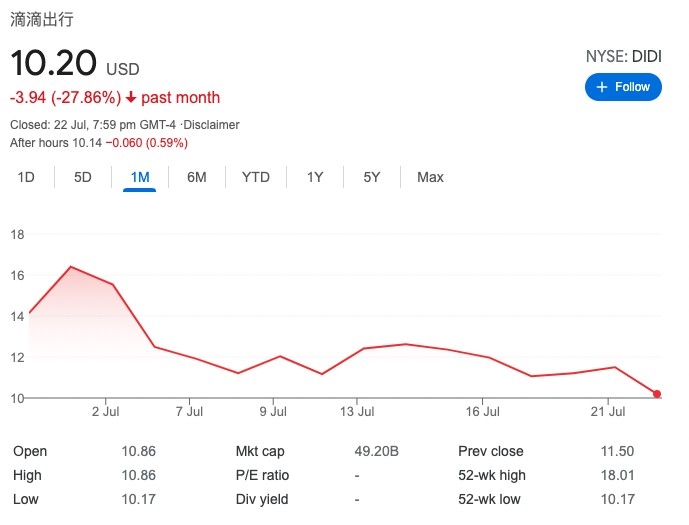
Task: Select the 1M time range tab
Action: (140, 177)
